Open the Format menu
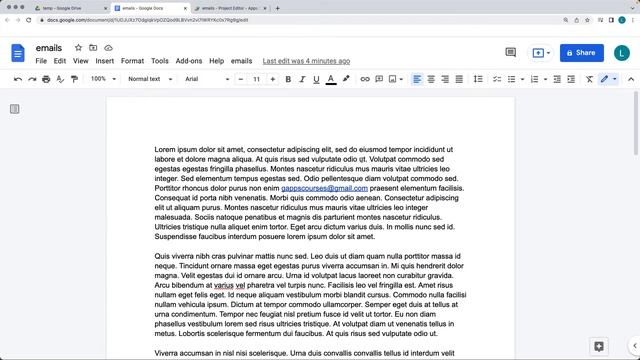The image size is (640, 360). coord(132,61)
